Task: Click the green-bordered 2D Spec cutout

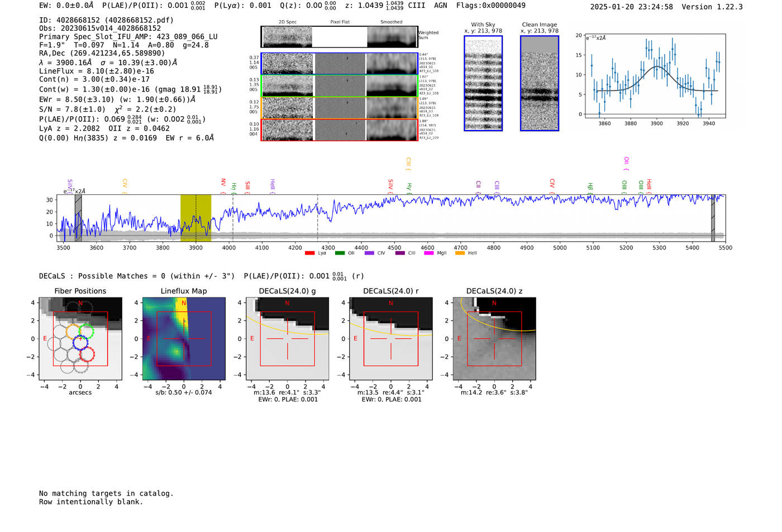Action: click(x=288, y=85)
